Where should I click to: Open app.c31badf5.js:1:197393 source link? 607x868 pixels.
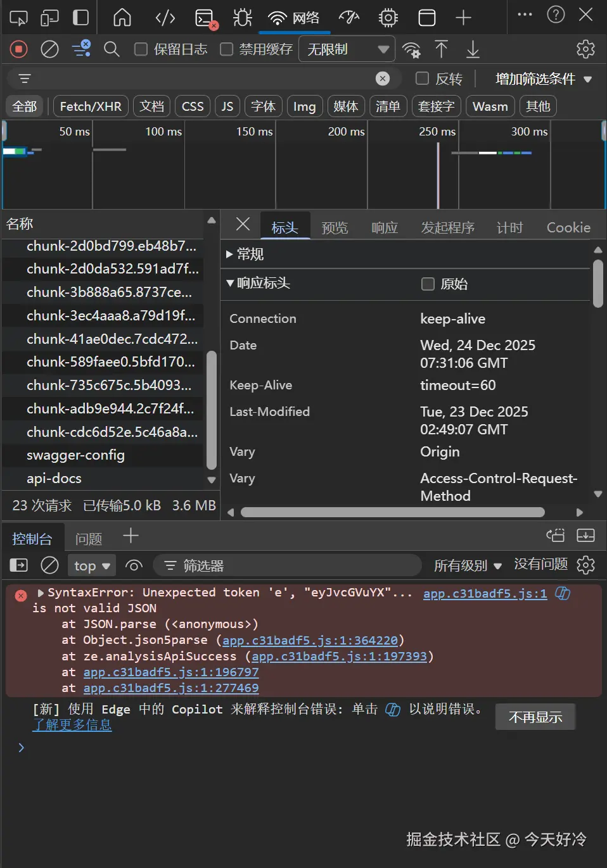click(340, 657)
